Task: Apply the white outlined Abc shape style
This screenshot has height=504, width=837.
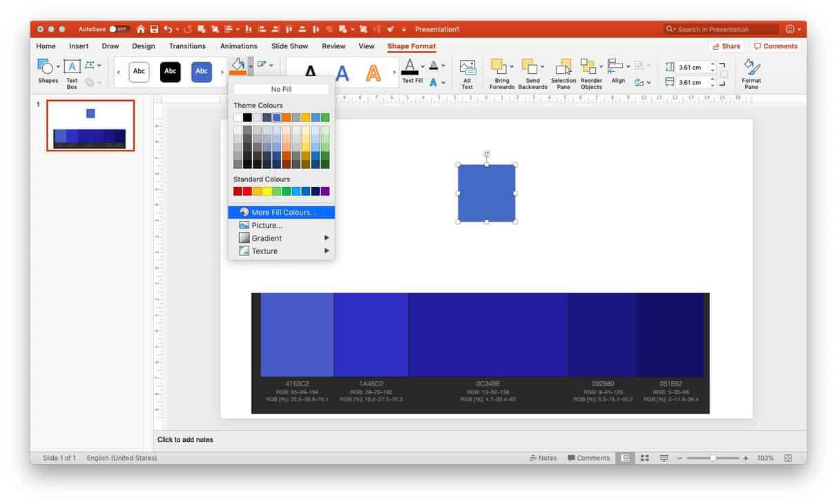Action: click(139, 71)
